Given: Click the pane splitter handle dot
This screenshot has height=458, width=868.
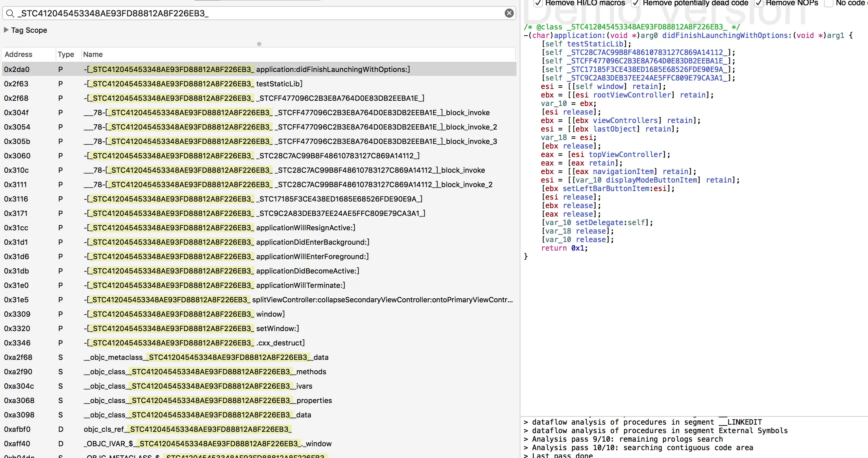Looking at the screenshot, I should pos(259,44).
